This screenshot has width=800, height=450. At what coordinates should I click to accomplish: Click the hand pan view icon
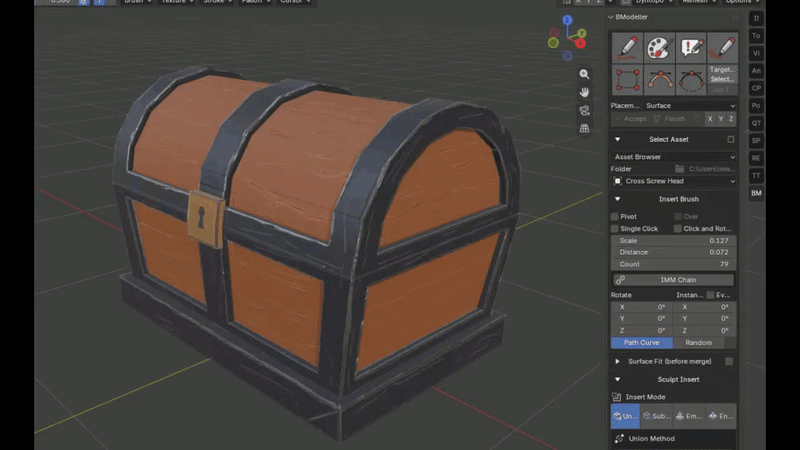click(x=584, y=92)
